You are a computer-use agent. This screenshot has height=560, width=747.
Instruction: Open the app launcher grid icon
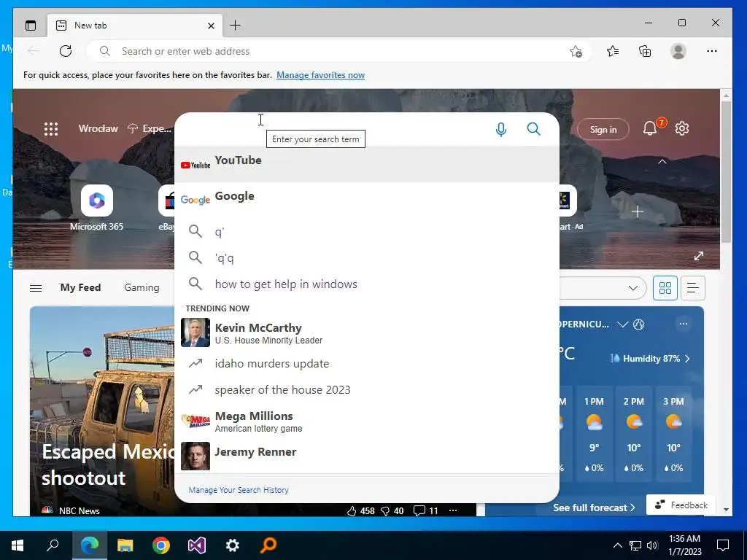51,129
